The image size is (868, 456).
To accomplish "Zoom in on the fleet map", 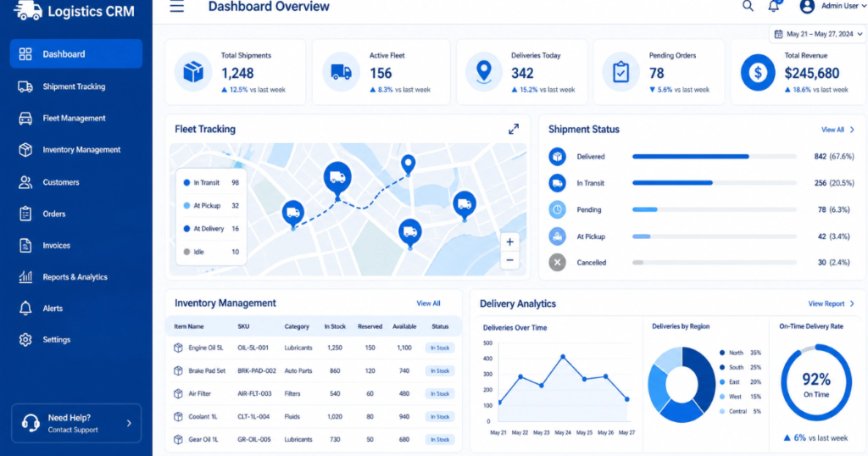I will point(509,242).
